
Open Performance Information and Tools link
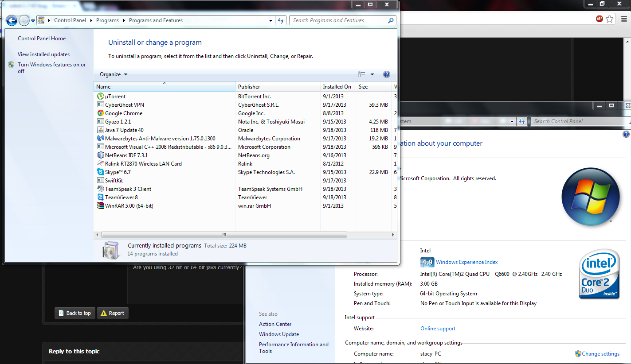[294, 348]
